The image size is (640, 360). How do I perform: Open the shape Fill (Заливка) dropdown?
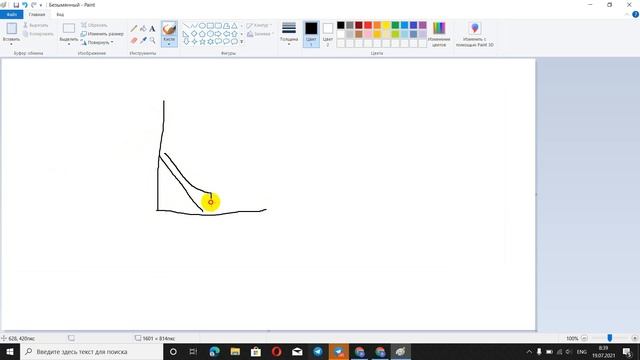(259, 34)
